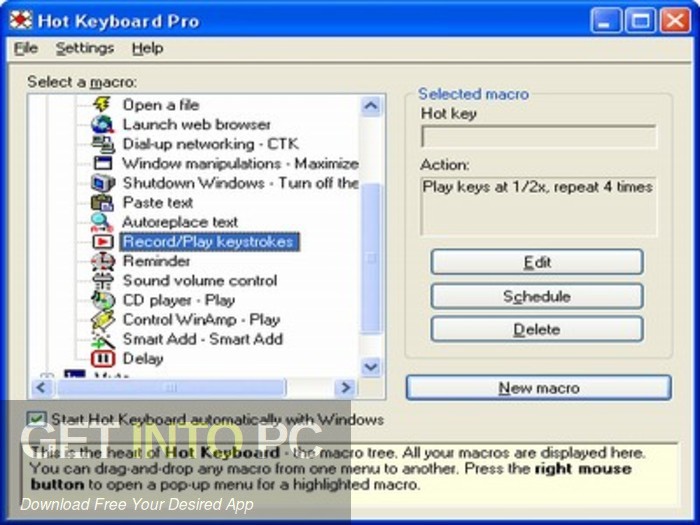Click the horizontal scroll right arrow
The width and height of the screenshot is (700, 525).
345,388
